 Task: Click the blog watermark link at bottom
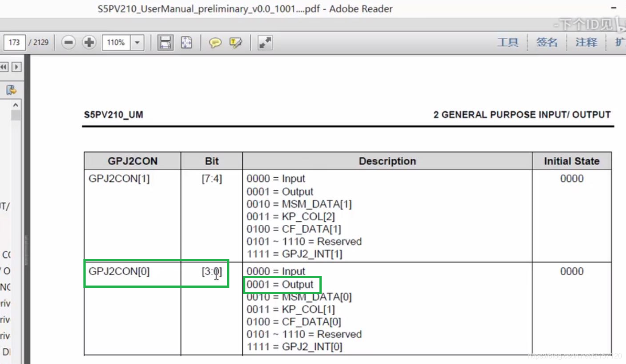coord(575,356)
